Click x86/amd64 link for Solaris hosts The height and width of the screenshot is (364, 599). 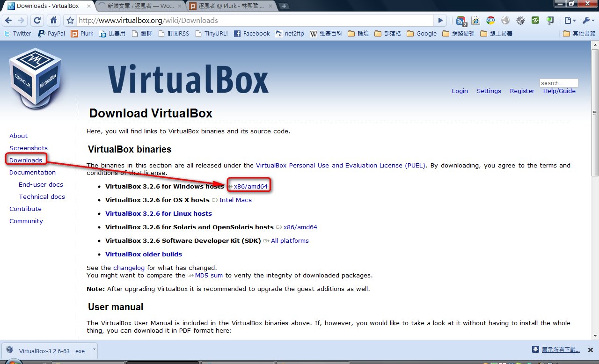tap(300, 227)
